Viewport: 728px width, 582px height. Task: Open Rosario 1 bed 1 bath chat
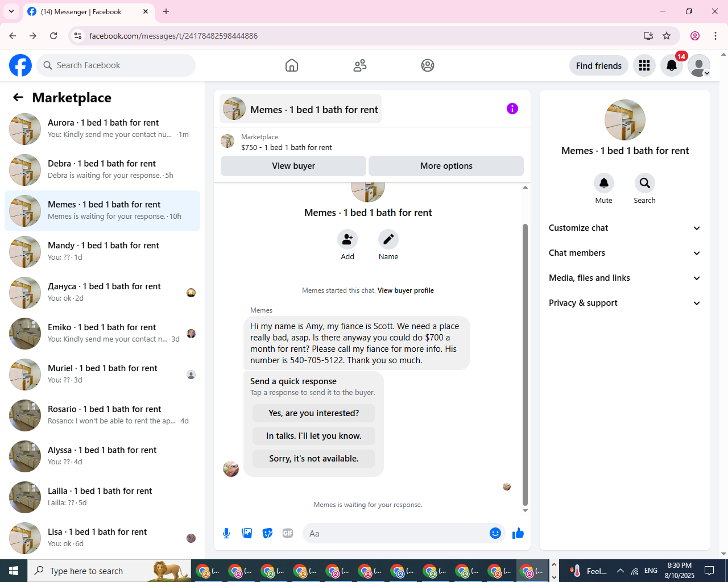[102, 415]
